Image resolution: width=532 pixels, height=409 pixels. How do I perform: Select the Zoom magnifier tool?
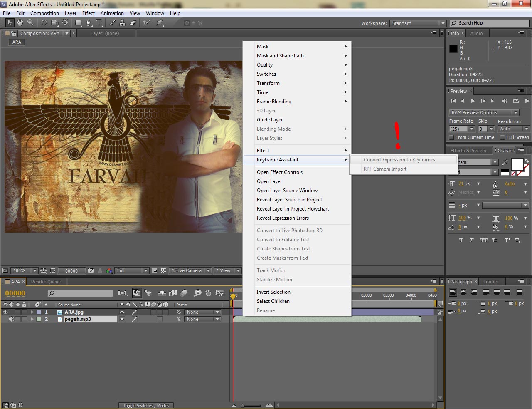coord(30,23)
